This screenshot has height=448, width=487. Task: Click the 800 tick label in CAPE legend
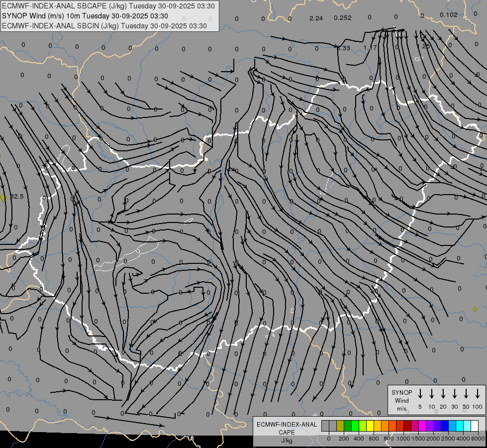pos(389,439)
